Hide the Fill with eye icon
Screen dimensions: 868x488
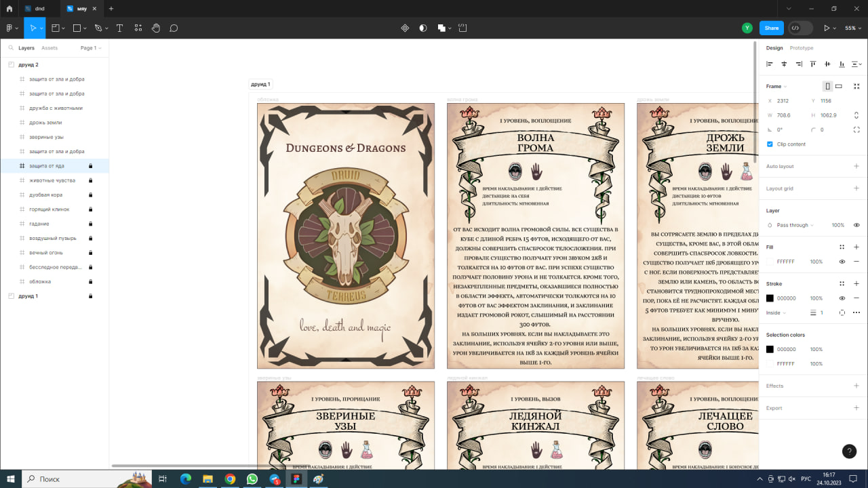coord(842,262)
